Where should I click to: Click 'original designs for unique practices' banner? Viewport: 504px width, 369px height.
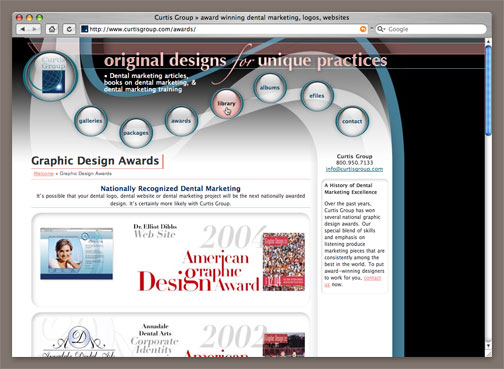pyautogui.click(x=245, y=61)
